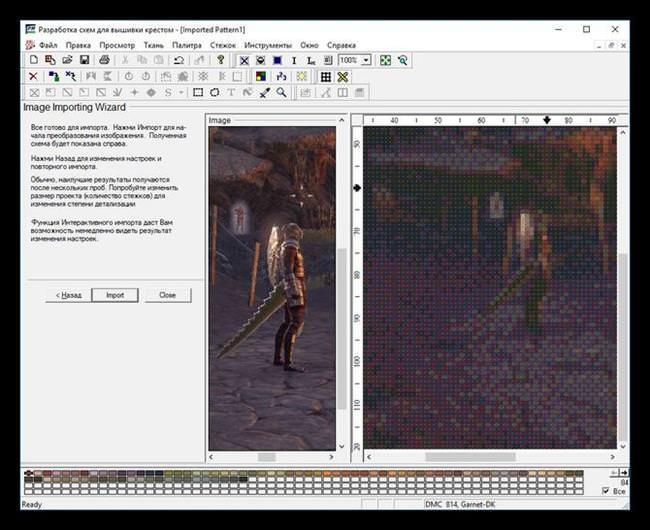650x530 pixels.
Task: Open the 'Инструменты' menu
Action: pyautogui.click(x=268, y=45)
